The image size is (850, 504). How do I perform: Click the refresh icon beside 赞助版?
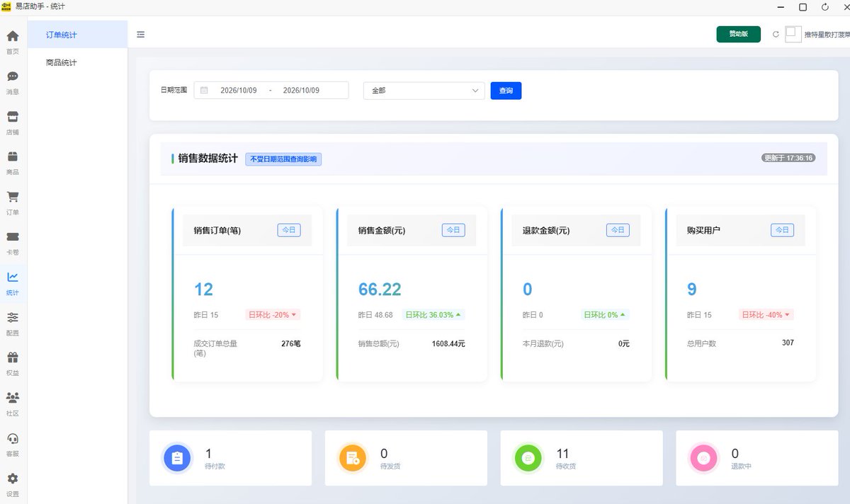(776, 34)
